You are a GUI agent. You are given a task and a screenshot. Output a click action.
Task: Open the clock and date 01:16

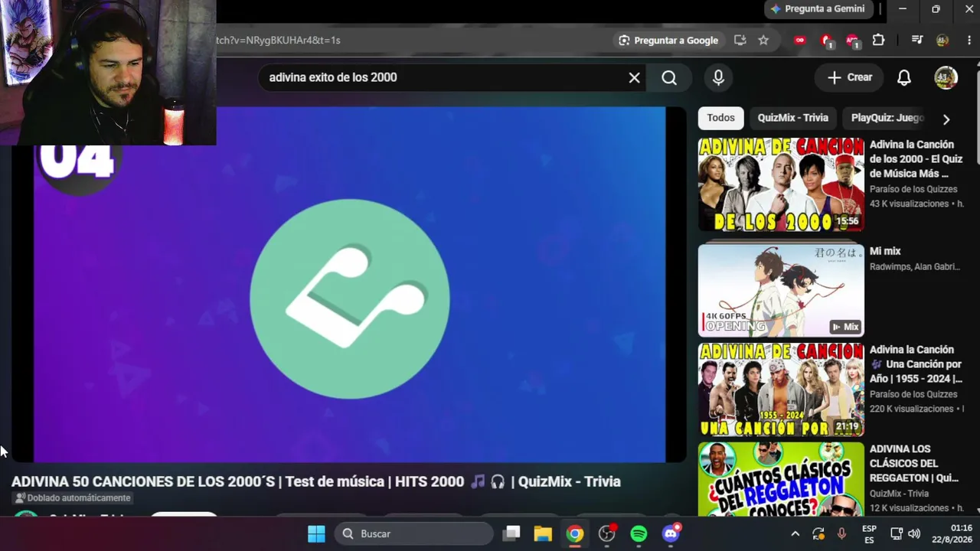[x=951, y=534]
